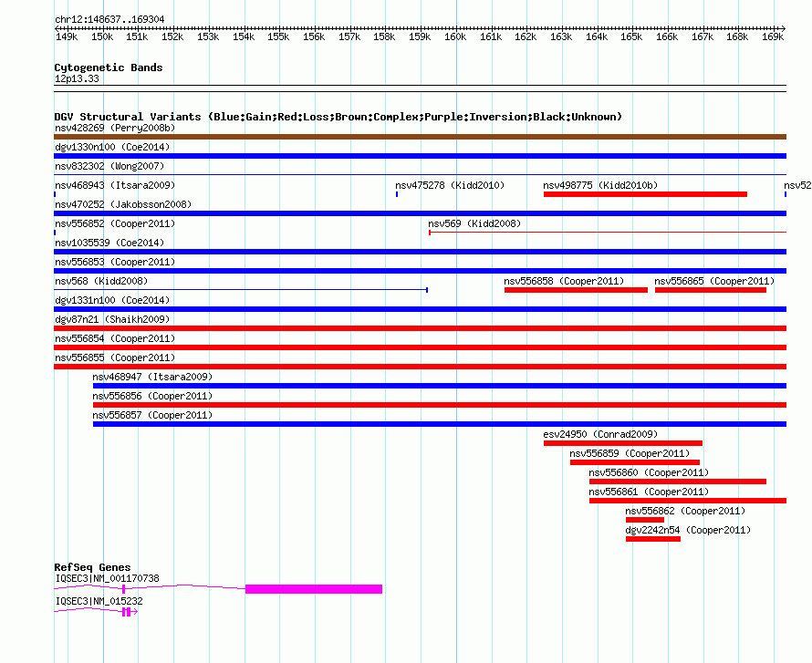The height and width of the screenshot is (663, 812).
Task: Select the 169k ruler tick label
Action: [x=773, y=36]
